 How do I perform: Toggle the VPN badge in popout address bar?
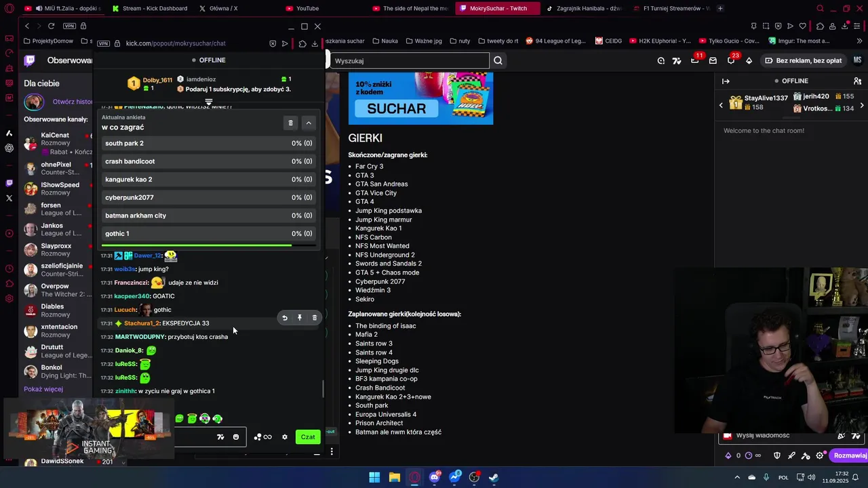click(x=103, y=43)
